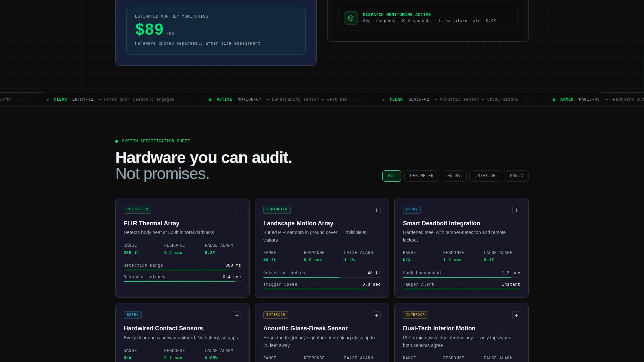Screen dimensions: 644x362
Task: Click the GLASS-02 ticker status entry
Action: coord(418,100)
